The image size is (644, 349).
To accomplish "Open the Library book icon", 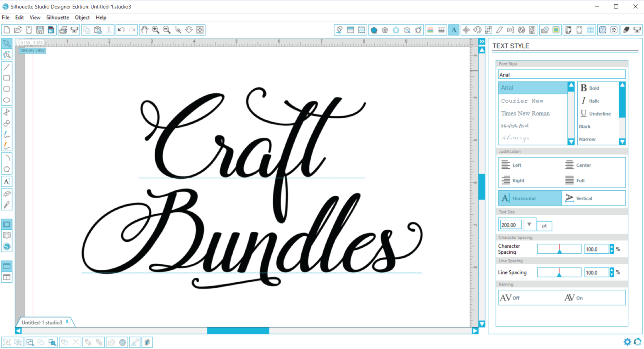I will (x=7, y=235).
